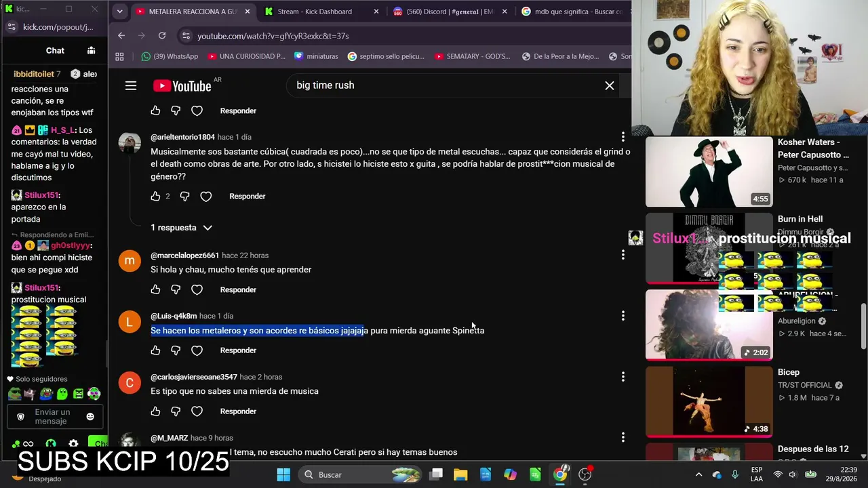Open the Kosher Waters video thumbnail
This screenshot has width=868, height=488.
(709, 172)
